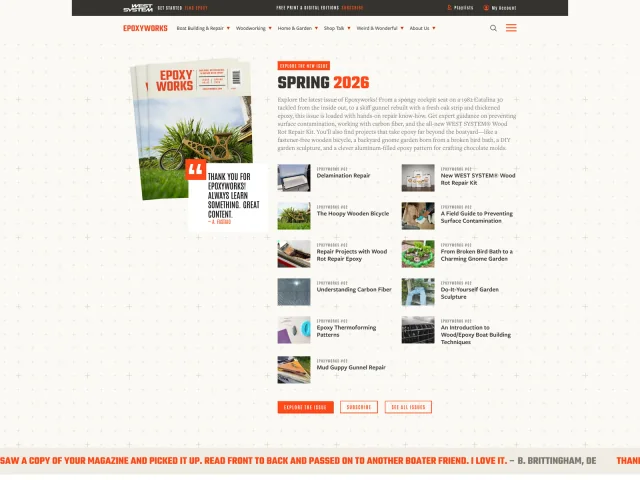Open the Epoxy Thermoforming Patterns title link

coord(347,331)
